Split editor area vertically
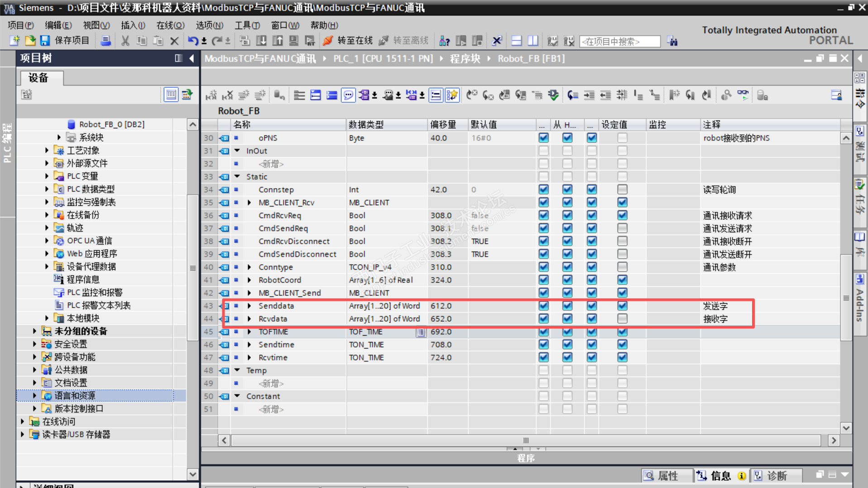This screenshot has height=488, width=868. click(533, 41)
